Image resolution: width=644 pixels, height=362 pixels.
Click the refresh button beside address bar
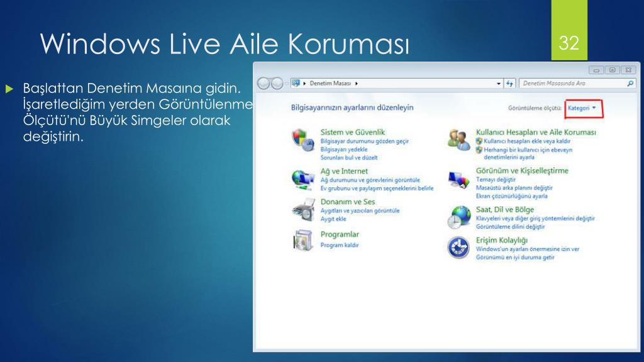click(x=509, y=84)
